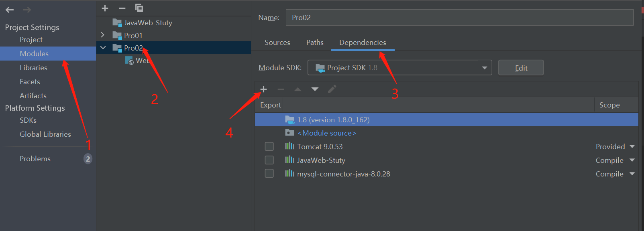The width and height of the screenshot is (644, 231).
Task: Open Artifacts in the sidebar
Action: 33,96
